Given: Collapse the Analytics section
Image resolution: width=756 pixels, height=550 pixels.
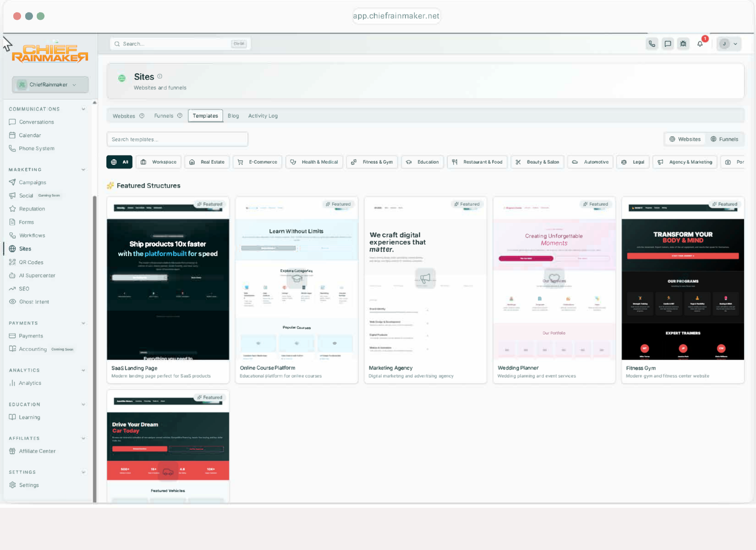Looking at the screenshot, I should [83, 370].
